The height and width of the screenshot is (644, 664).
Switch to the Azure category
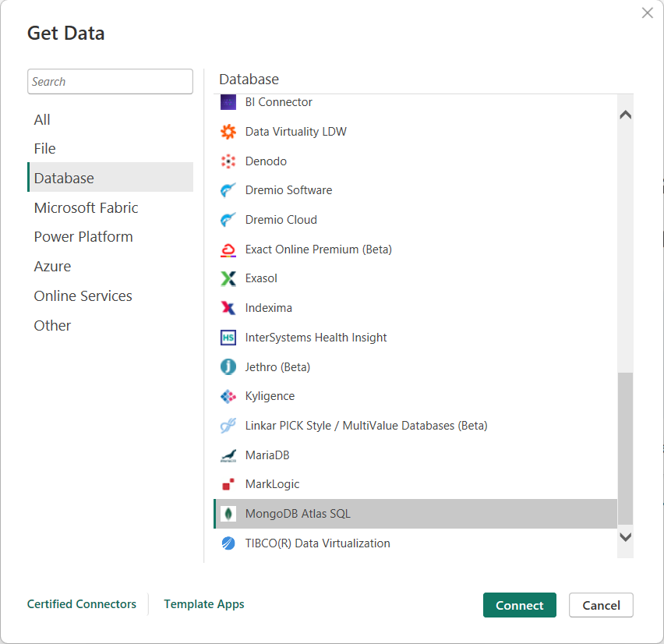(52, 266)
